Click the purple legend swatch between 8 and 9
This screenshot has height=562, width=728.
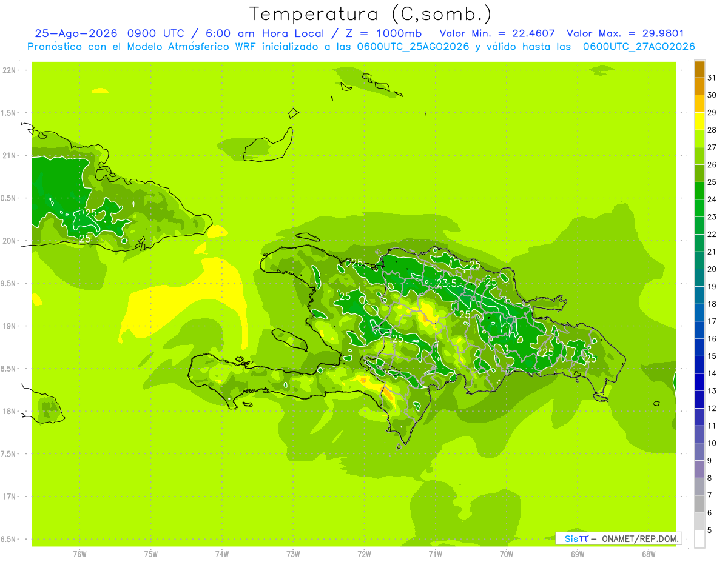pos(699,469)
